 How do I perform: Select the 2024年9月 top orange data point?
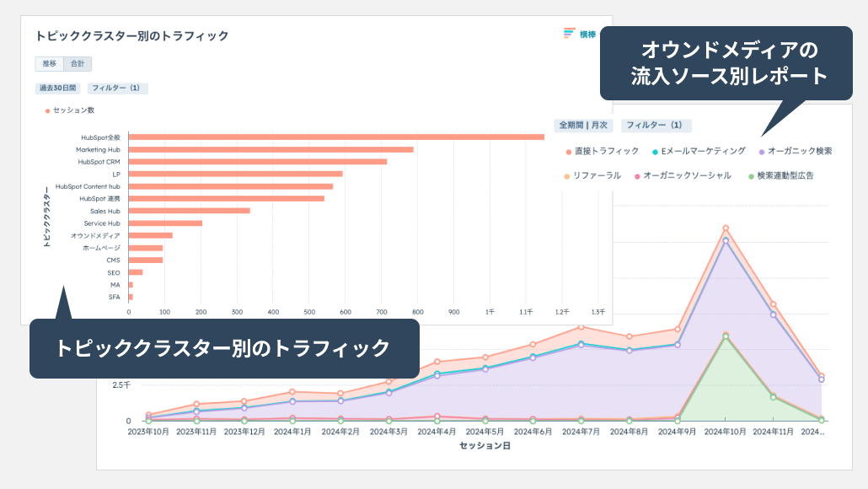[x=678, y=329]
